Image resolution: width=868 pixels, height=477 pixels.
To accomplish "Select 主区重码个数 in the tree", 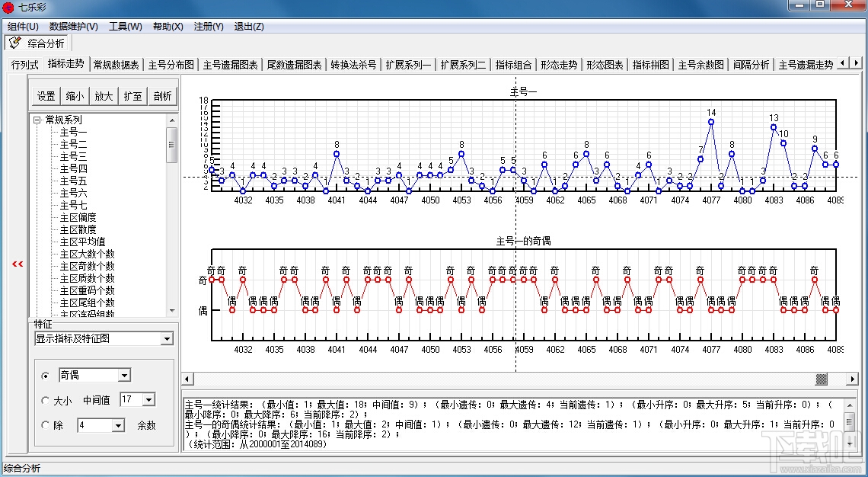I will click(88, 290).
